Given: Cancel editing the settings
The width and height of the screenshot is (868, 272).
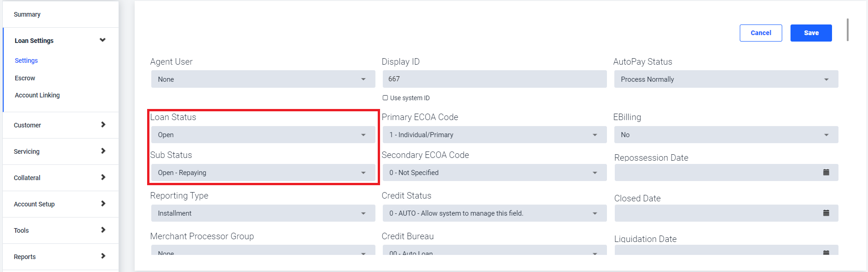Looking at the screenshot, I should [x=761, y=33].
